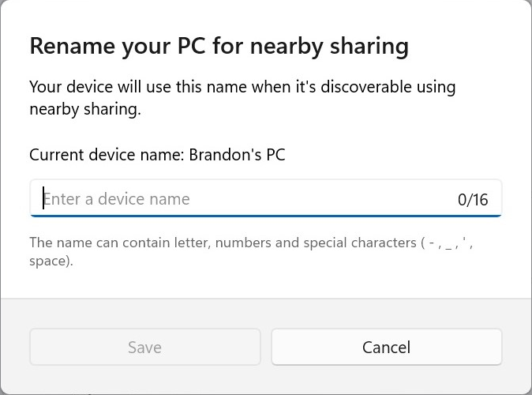Click 'nearby sharing.' at the description's end
The height and width of the screenshot is (395, 532).
tap(85, 109)
